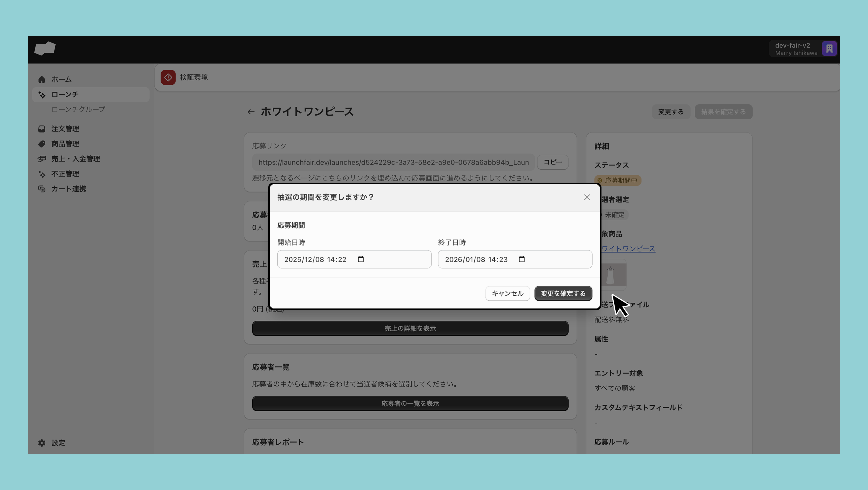868x490 pixels.
Task: Open 注文管理 menu item
Action: (65, 129)
